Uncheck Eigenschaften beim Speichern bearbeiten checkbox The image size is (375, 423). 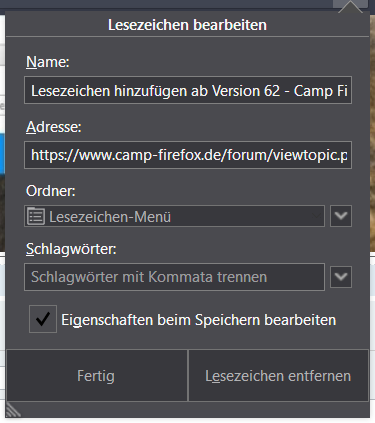tap(43, 319)
